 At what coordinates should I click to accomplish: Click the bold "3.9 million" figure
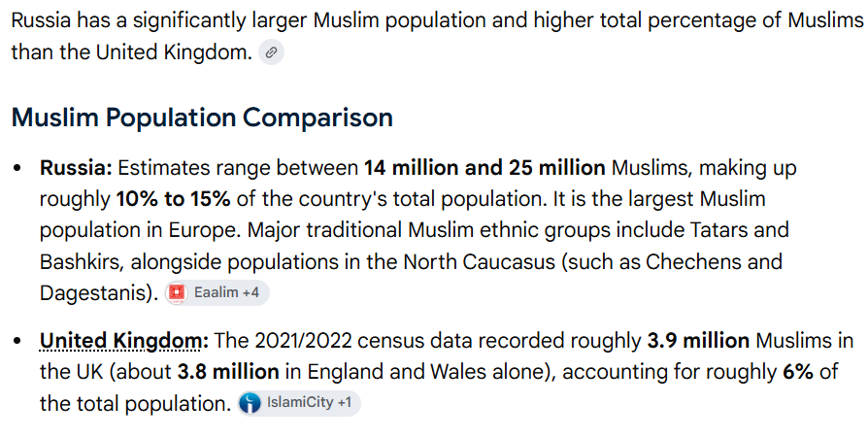pyautogui.click(x=698, y=341)
